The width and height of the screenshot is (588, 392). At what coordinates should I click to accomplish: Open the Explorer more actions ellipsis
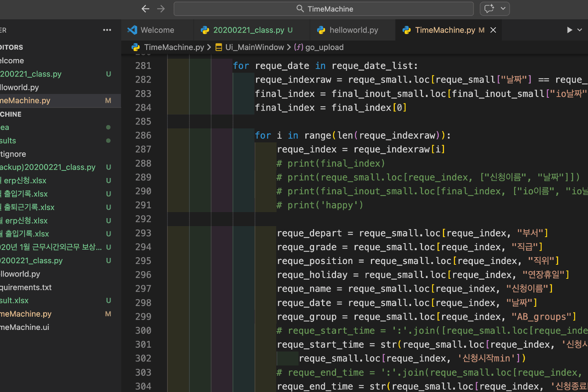pos(107,30)
